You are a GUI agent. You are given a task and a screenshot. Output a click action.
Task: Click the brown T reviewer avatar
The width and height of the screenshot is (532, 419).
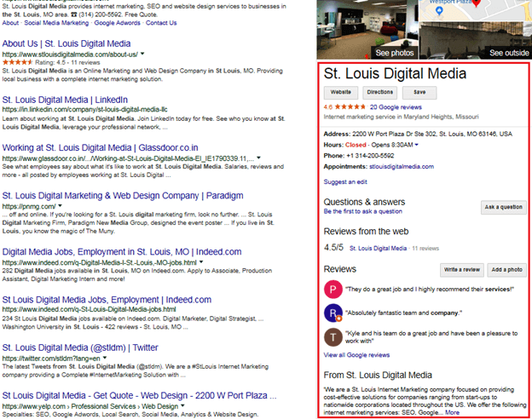pos(332,336)
